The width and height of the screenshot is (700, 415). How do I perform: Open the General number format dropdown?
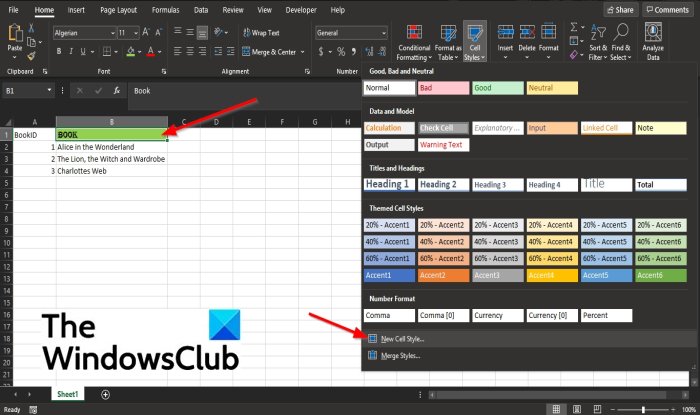(384, 33)
